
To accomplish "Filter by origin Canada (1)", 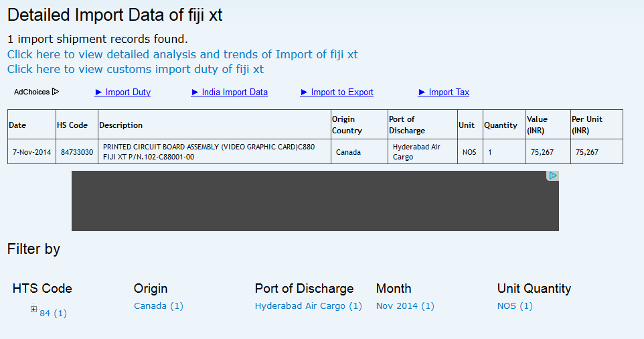I will tap(159, 306).
